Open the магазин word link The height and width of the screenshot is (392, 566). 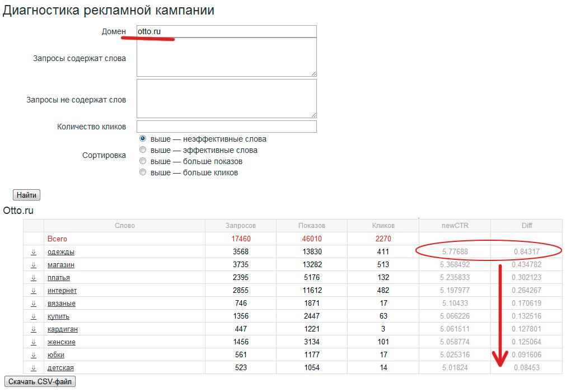coord(60,265)
